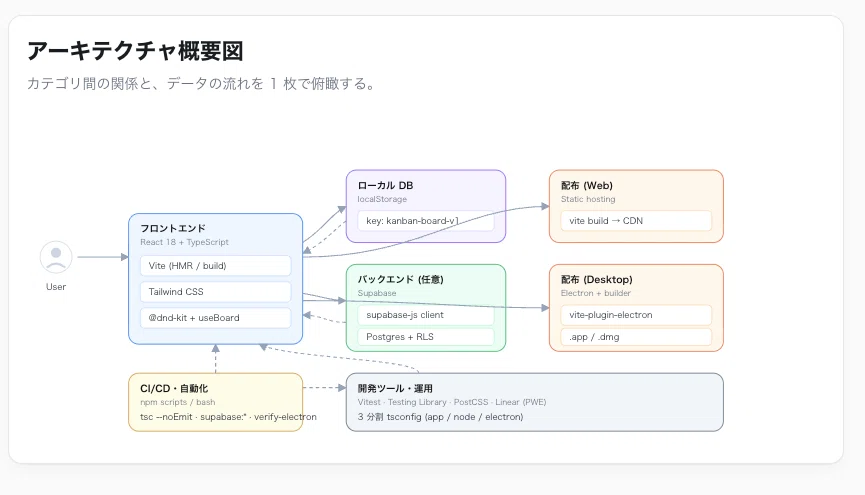This screenshot has width=865, height=495.
Task: Click the 'CI/CD・自動化' box title
Action: [174, 388]
